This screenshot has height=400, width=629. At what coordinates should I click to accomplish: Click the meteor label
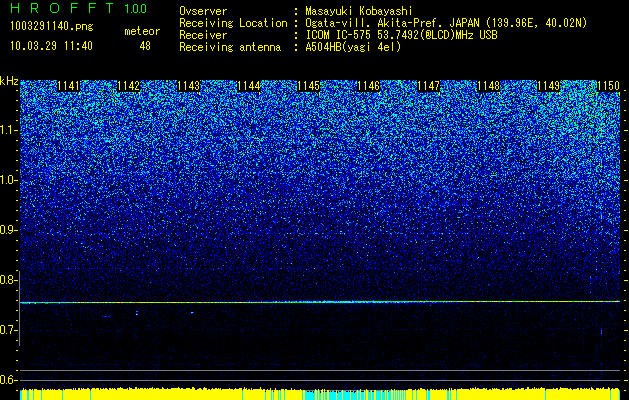click(142, 31)
